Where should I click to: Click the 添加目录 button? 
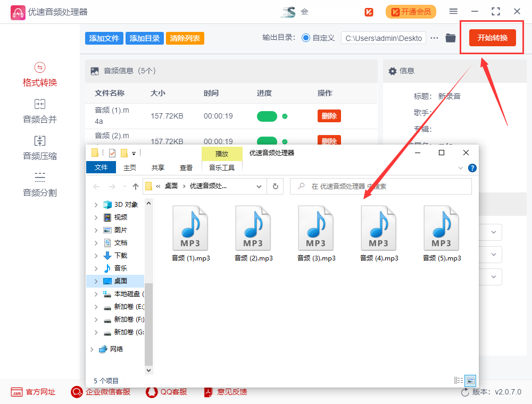coord(145,38)
